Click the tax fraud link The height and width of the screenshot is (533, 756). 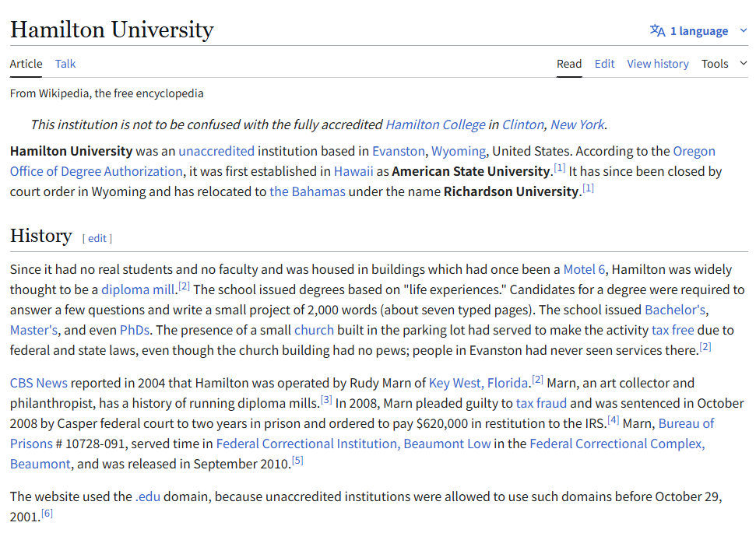(541, 403)
